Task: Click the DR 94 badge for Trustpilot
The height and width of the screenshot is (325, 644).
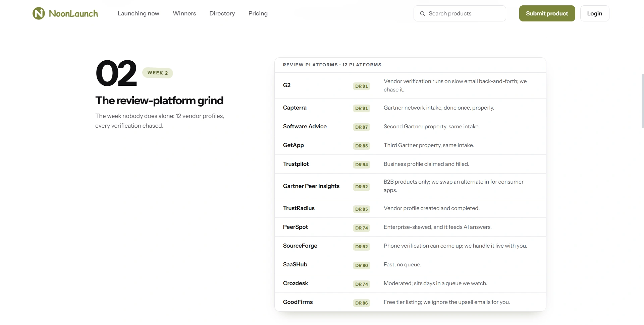Action: [362, 165]
